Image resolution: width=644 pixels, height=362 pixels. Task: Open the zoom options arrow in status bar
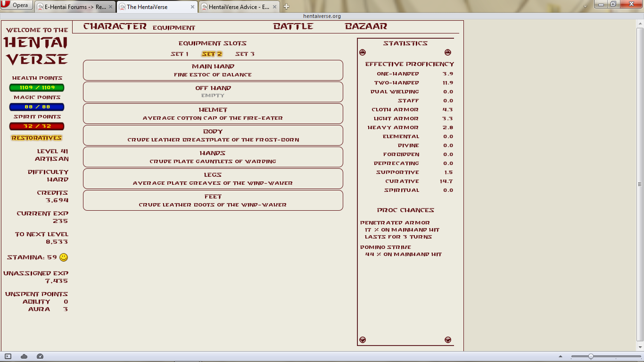click(560, 356)
